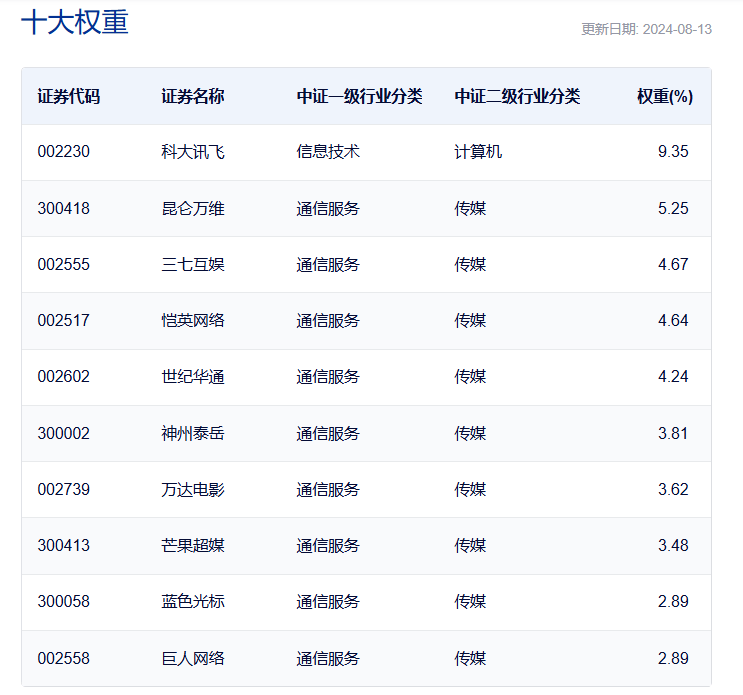Click weight value 3.48

[673, 545]
